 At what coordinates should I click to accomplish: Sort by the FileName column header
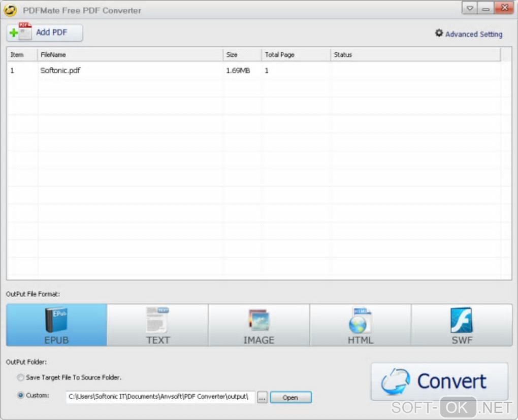(x=130, y=55)
